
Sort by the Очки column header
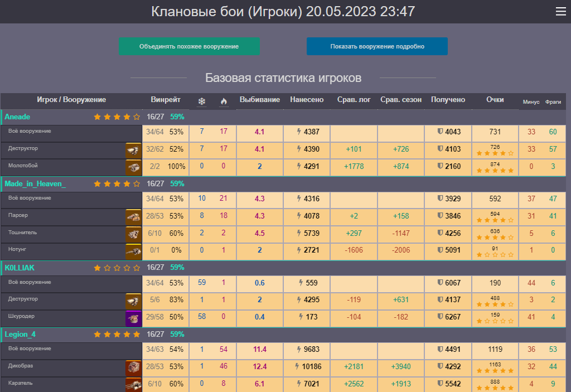495,100
